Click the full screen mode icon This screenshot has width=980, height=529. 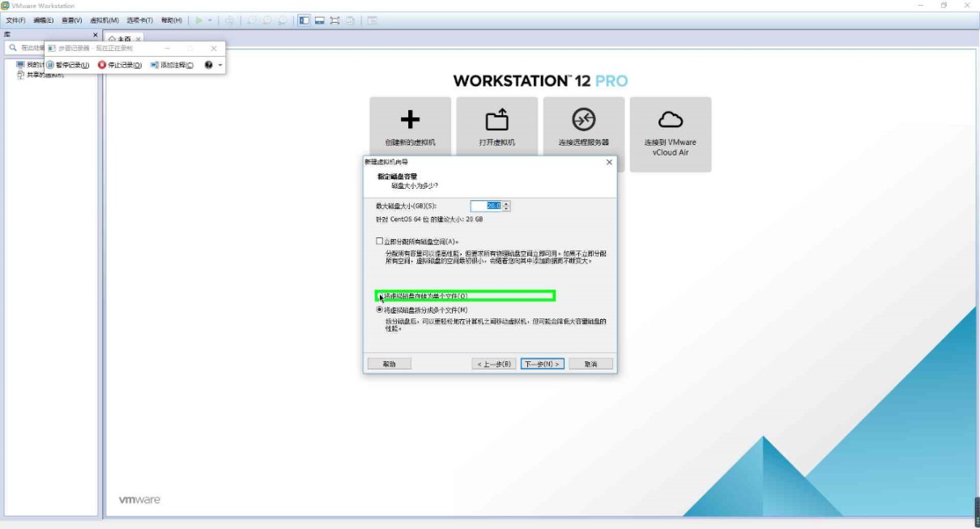point(334,20)
